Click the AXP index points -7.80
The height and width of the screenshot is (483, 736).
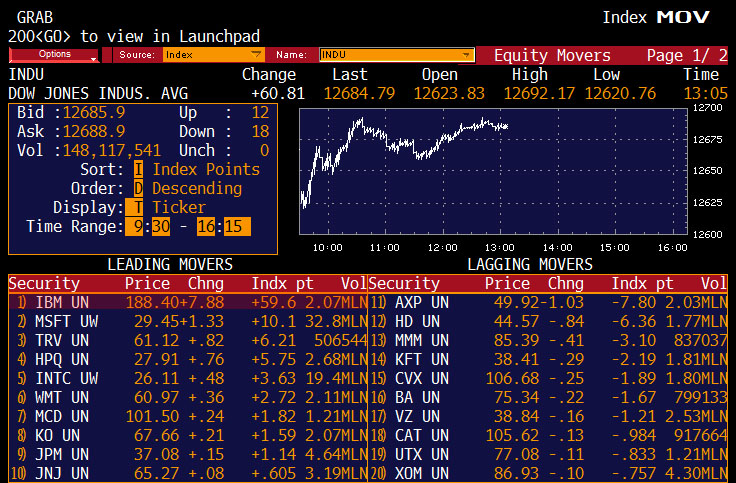pyautogui.click(x=634, y=302)
